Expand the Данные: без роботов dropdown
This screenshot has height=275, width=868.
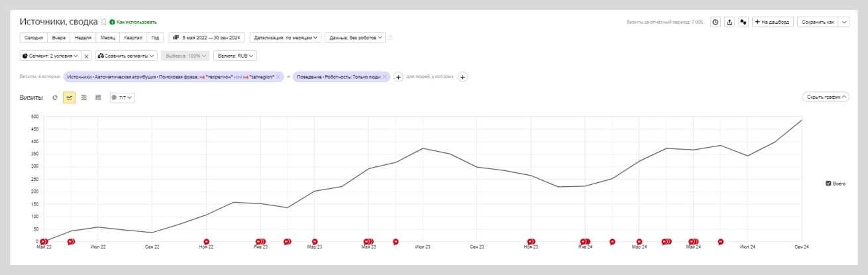click(x=355, y=38)
